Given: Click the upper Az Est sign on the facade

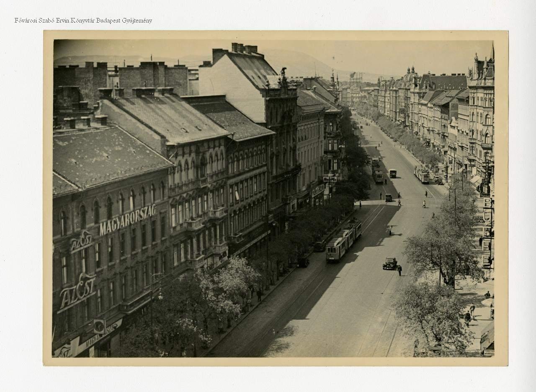Looking at the screenshot, I should tap(81, 242).
